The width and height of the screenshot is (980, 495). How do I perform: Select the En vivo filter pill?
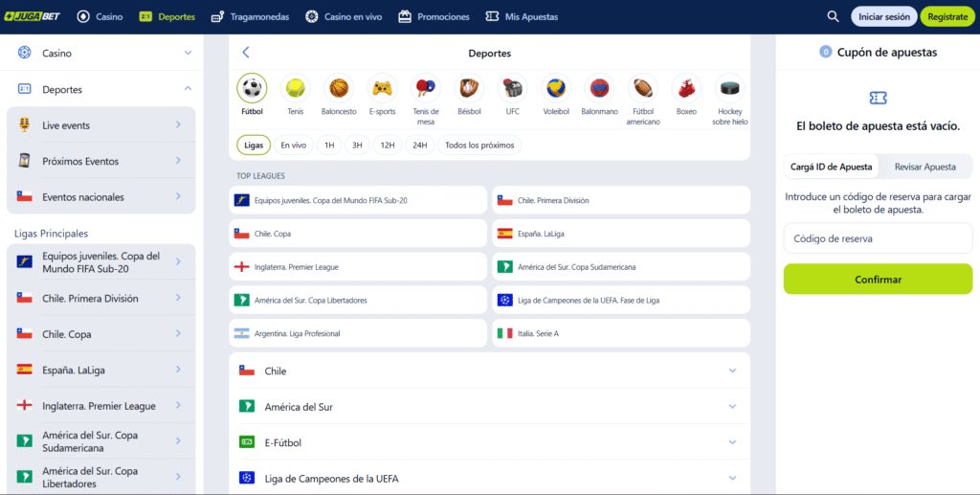pyautogui.click(x=293, y=145)
